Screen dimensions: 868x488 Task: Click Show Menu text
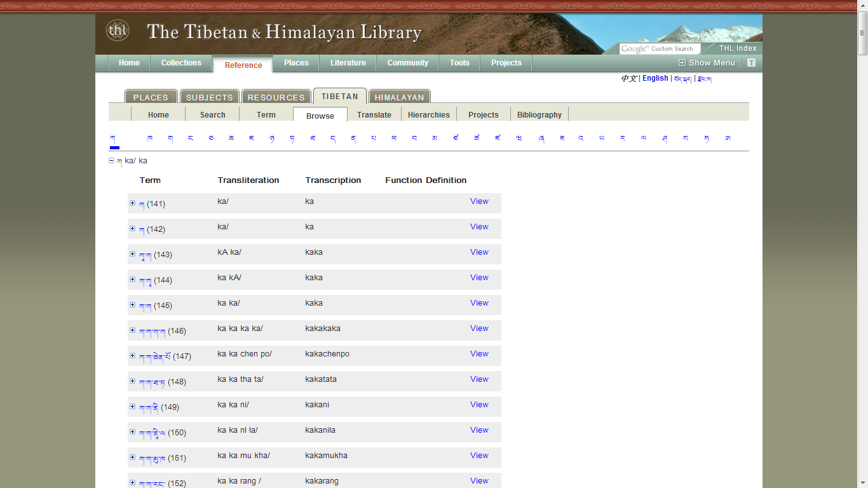click(712, 63)
